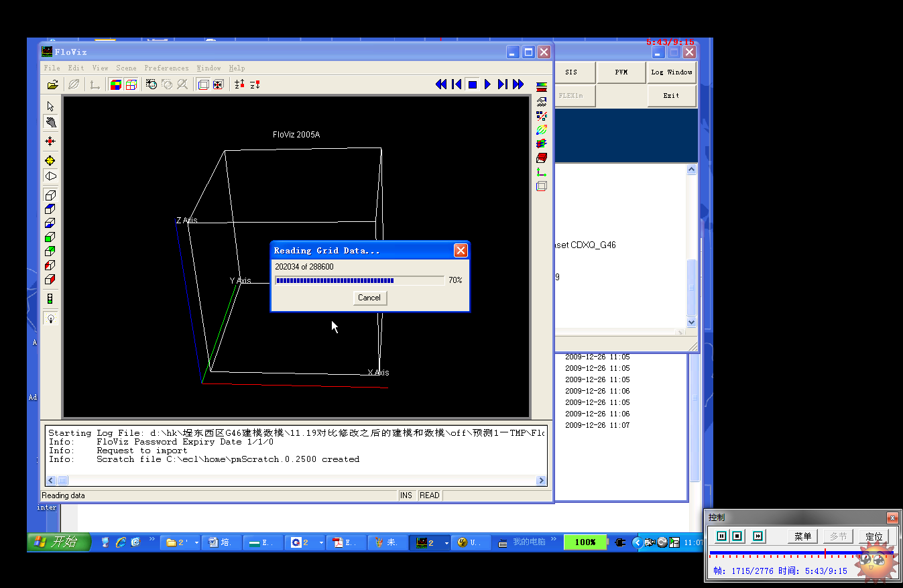Click the traffic light icon

click(50, 299)
